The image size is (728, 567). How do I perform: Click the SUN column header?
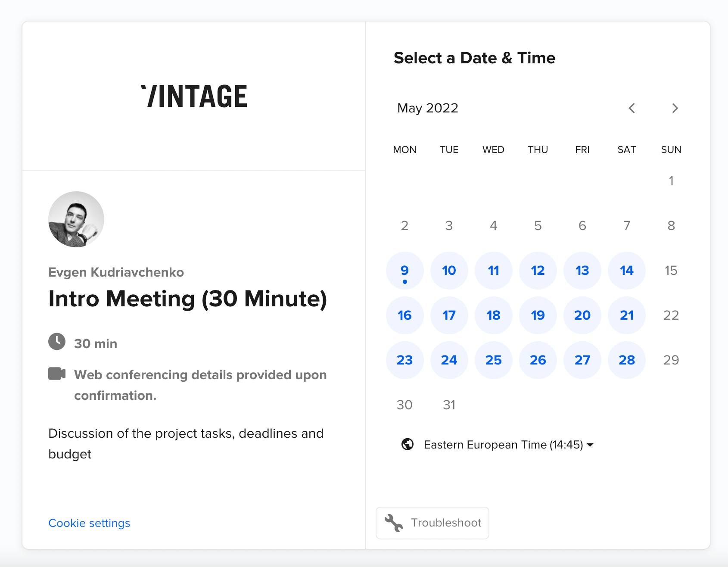(x=671, y=150)
